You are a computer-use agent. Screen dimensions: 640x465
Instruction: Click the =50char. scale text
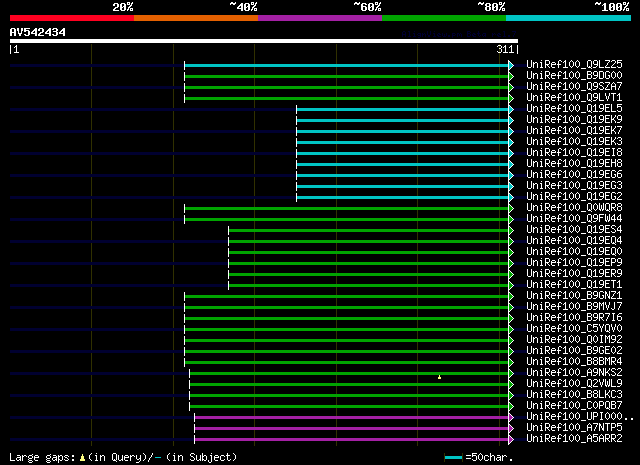tap(489, 457)
